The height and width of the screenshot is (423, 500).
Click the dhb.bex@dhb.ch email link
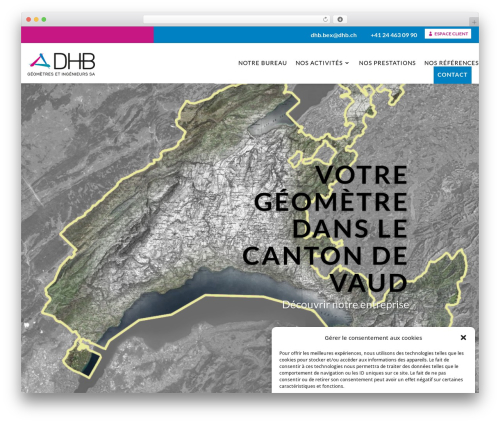pyautogui.click(x=334, y=35)
